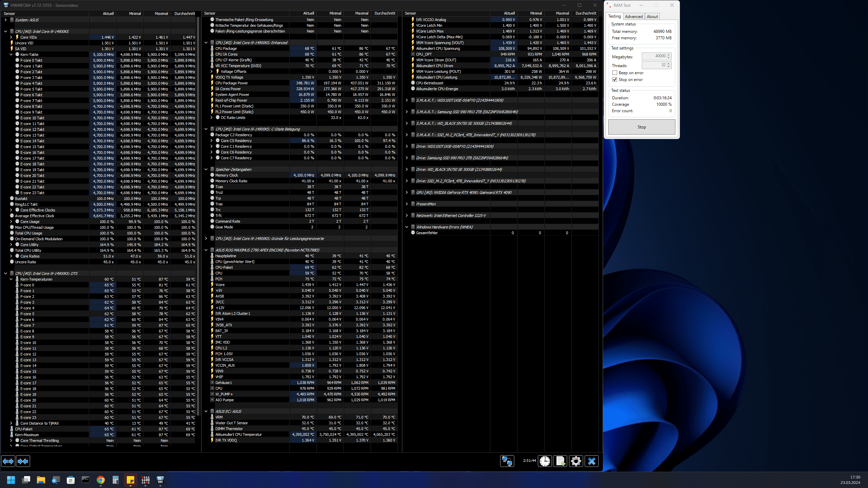Image resolution: width=868 pixels, height=488 pixels.
Task: Uncheck the Stop on error checkbox
Action: 615,80
